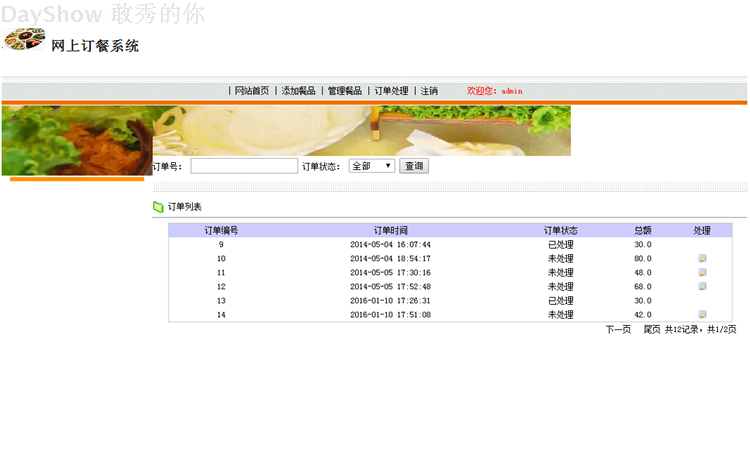Jump to last page via 尾页

click(x=651, y=329)
